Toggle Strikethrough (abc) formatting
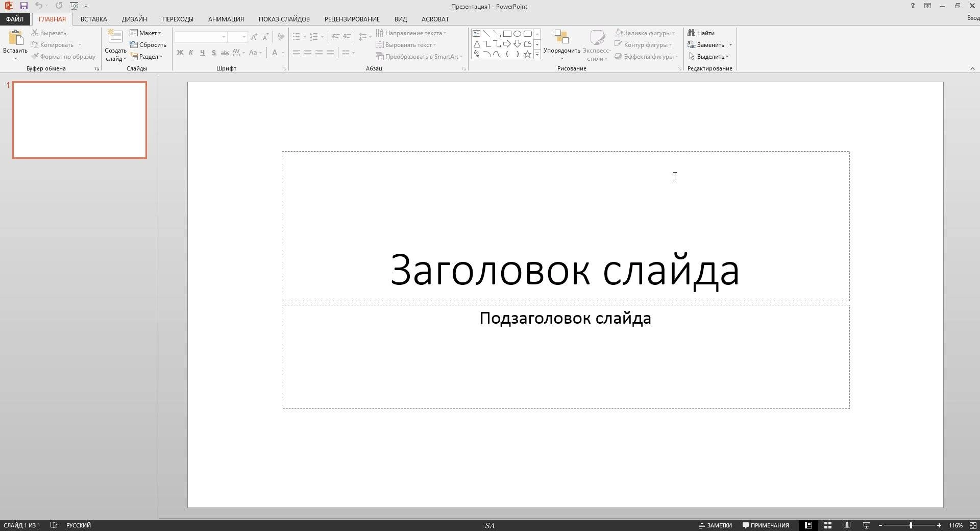 [x=225, y=52]
